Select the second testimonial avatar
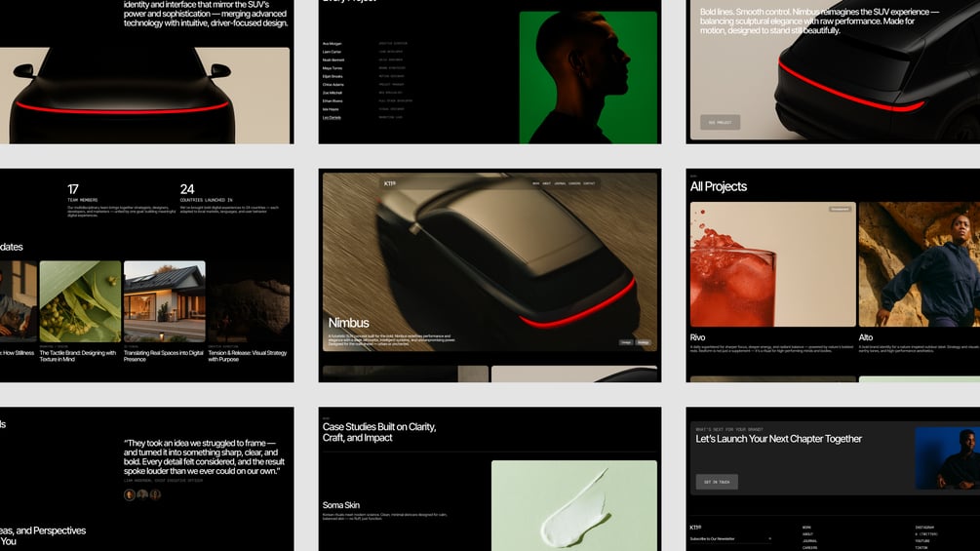The image size is (980, 551). coord(142,494)
